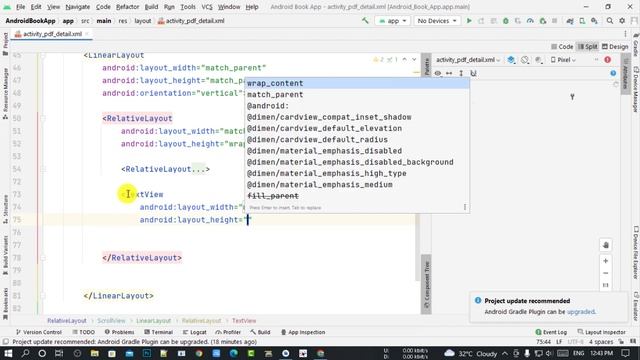Switch editor to Design view mode
The height and width of the screenshot is (360, 640).
click(x=615, y=47)
